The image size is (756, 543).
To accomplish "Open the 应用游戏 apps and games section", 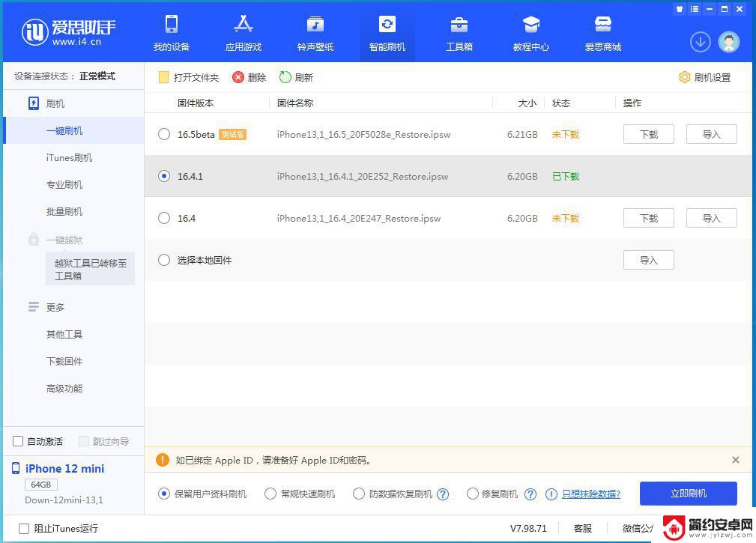I will coord(243,33).
